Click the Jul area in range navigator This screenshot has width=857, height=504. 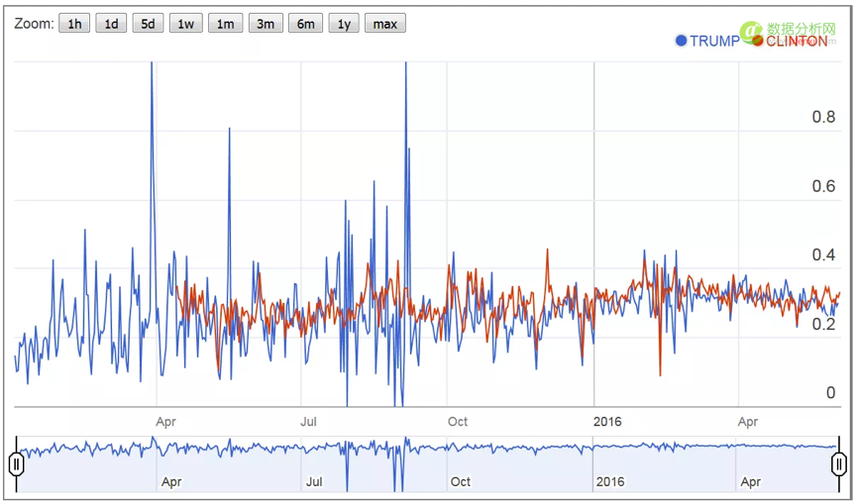pos(314,482)
